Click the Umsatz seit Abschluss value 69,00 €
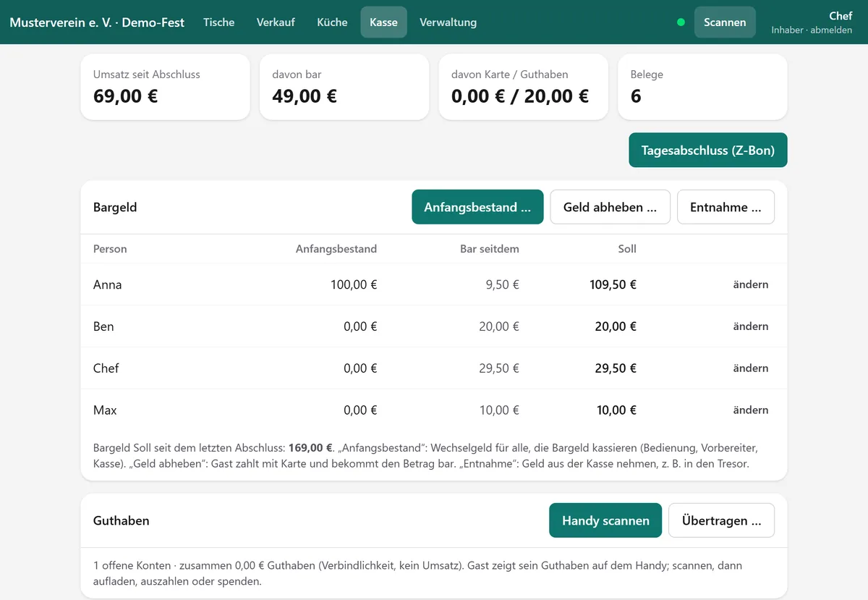Screen dimensions: 868x600 tap(126, 96)
